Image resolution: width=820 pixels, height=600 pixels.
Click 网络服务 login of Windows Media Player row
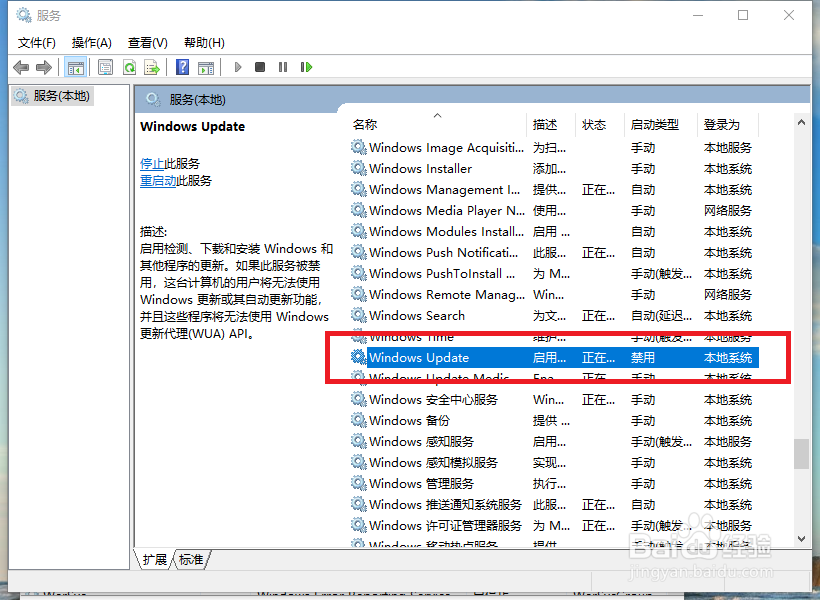tap(727, 211)
